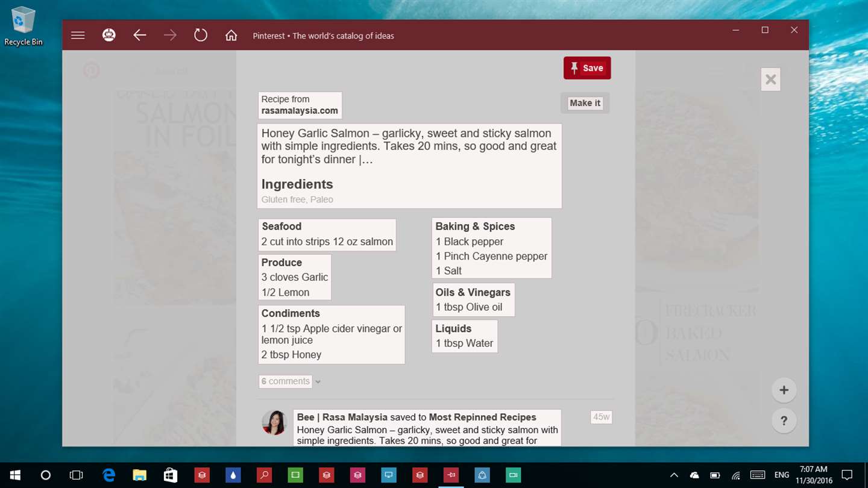Image resolution: width=868 pixels, height=488 pixels.
Task: Save this pin with the red Save button
Action: [x=587, y=68]
